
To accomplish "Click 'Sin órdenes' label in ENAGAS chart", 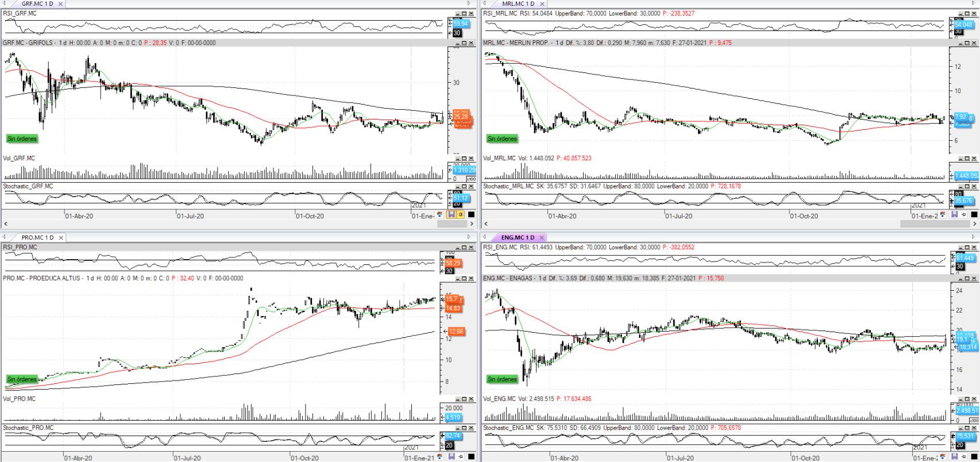I will click(x=502, y=379).
